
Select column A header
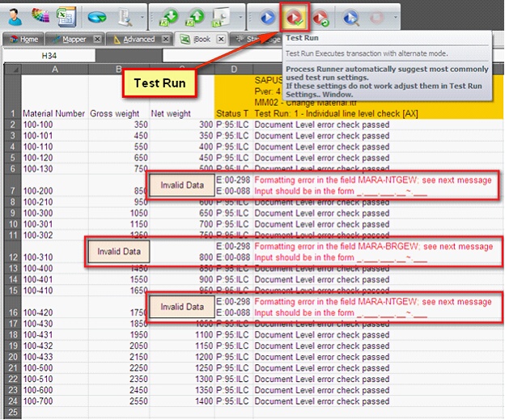point(55,70)
